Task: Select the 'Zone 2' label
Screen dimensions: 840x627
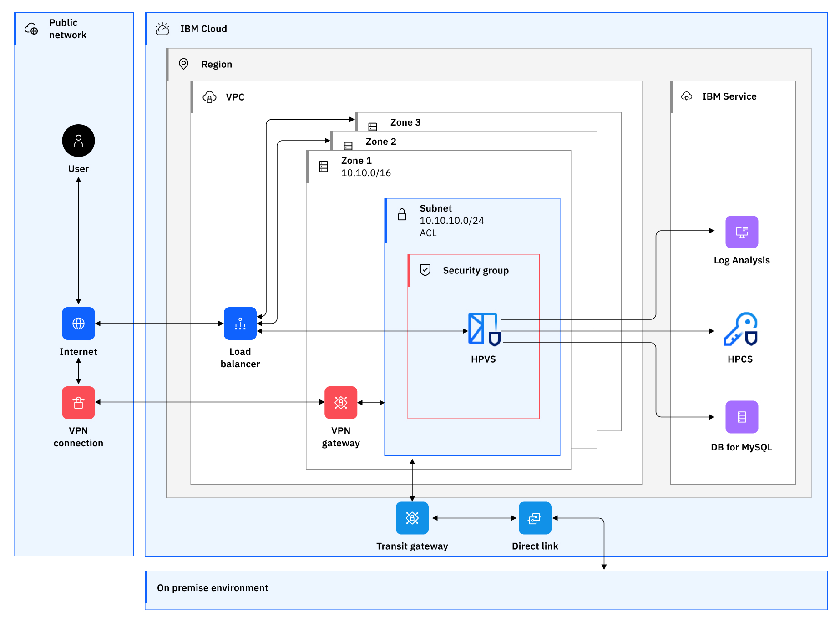Action: 381,142
